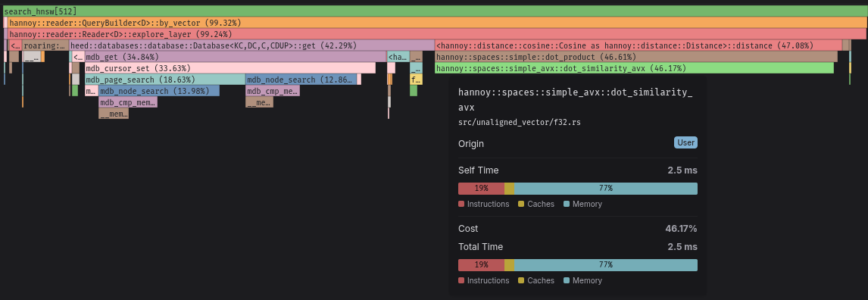Click the small yellow 'f...' frame
Viewport: 868px width, 300px height.
[x=417, y=80]
